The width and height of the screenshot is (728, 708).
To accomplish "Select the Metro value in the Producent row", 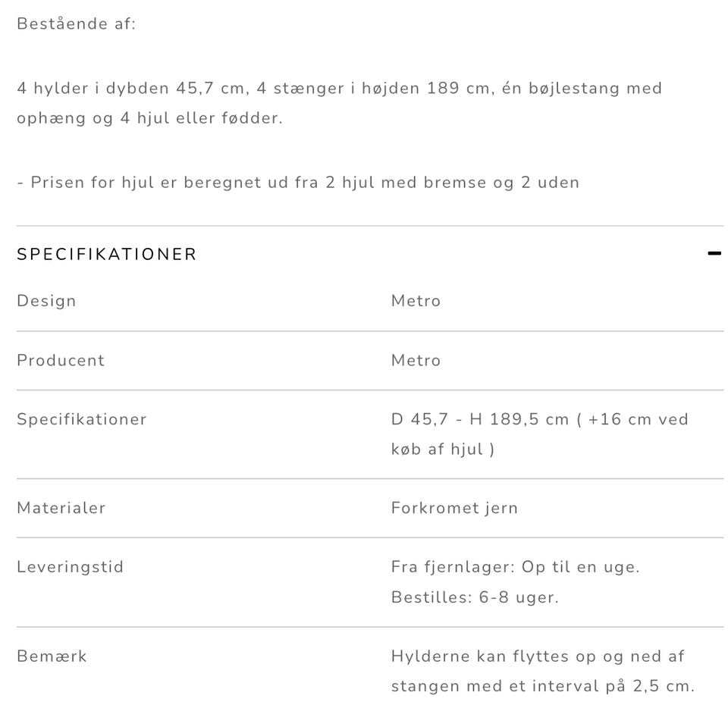I will point(416,360).
